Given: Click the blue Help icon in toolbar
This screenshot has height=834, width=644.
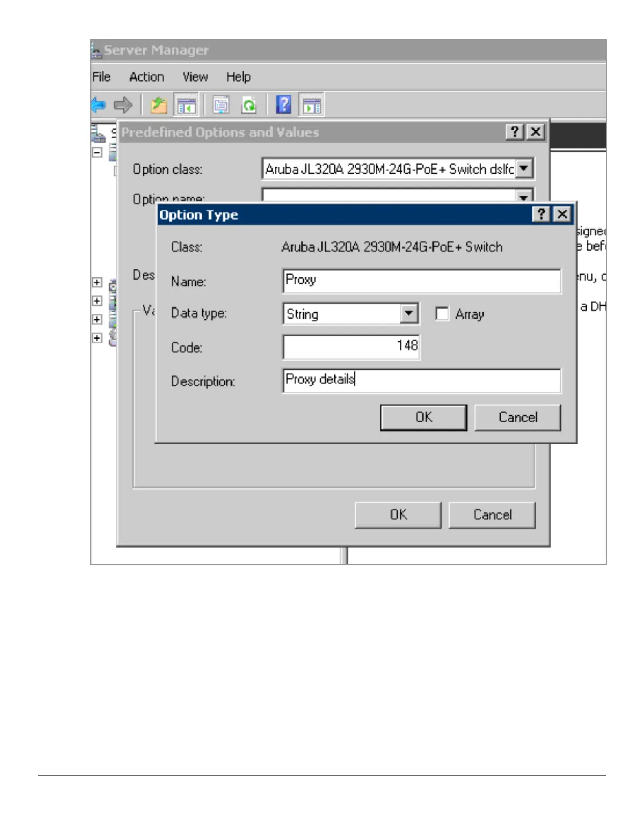Looking at the screenshot, I should click(x=284, y=105).
